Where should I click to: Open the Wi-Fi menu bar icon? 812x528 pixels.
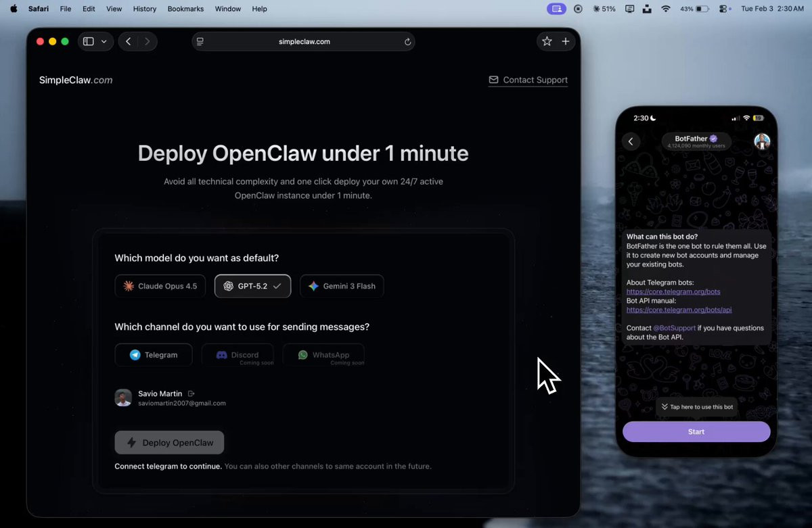666,9
